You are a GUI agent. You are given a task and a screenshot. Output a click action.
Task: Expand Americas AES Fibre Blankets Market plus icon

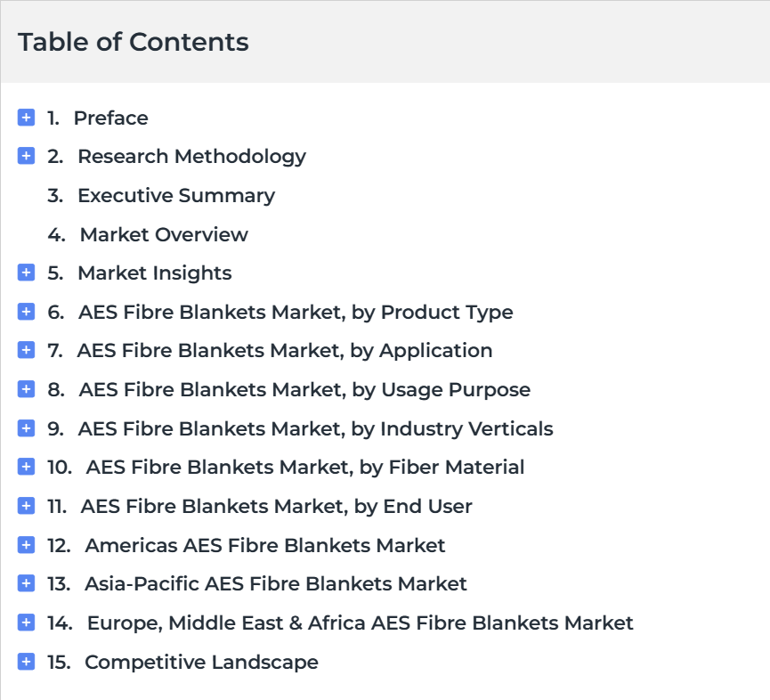coord(26,544)
